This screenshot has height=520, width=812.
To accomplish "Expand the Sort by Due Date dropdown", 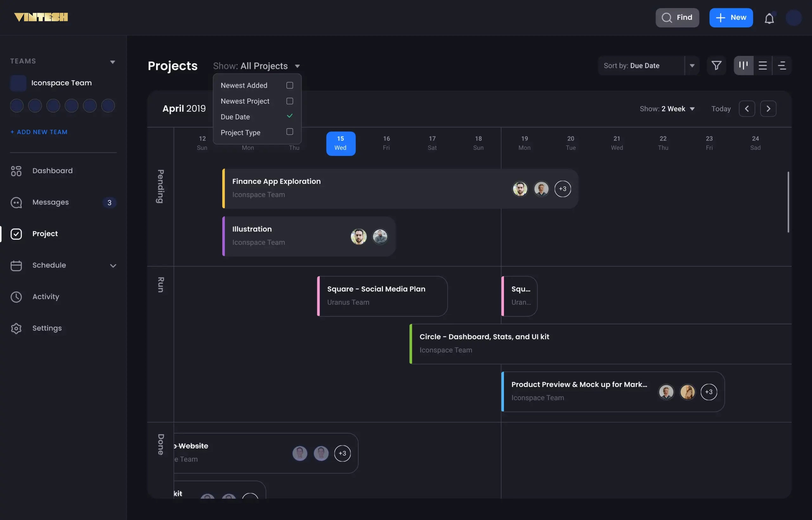I will point(692,65).
